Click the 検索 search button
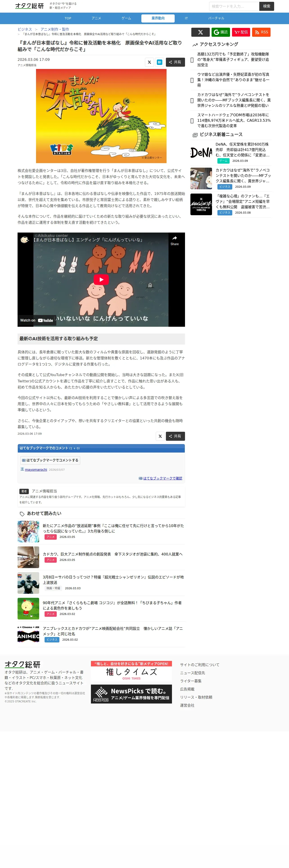289x868 pixels. point(267,6)
